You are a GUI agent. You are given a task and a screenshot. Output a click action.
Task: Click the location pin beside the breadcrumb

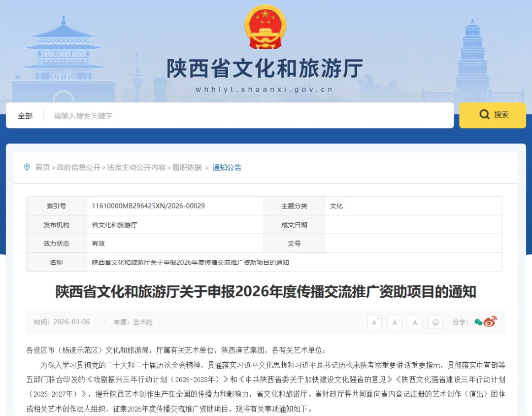27,167
